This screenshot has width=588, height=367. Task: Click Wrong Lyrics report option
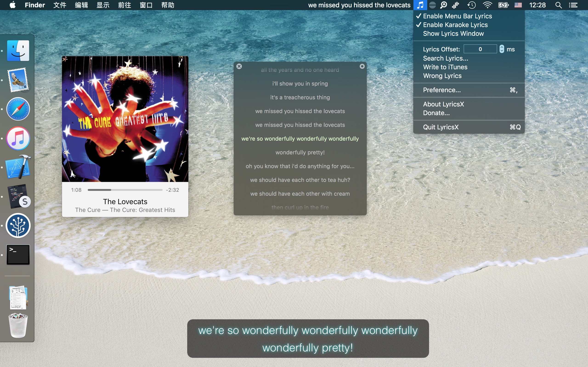tap(442, 76)
